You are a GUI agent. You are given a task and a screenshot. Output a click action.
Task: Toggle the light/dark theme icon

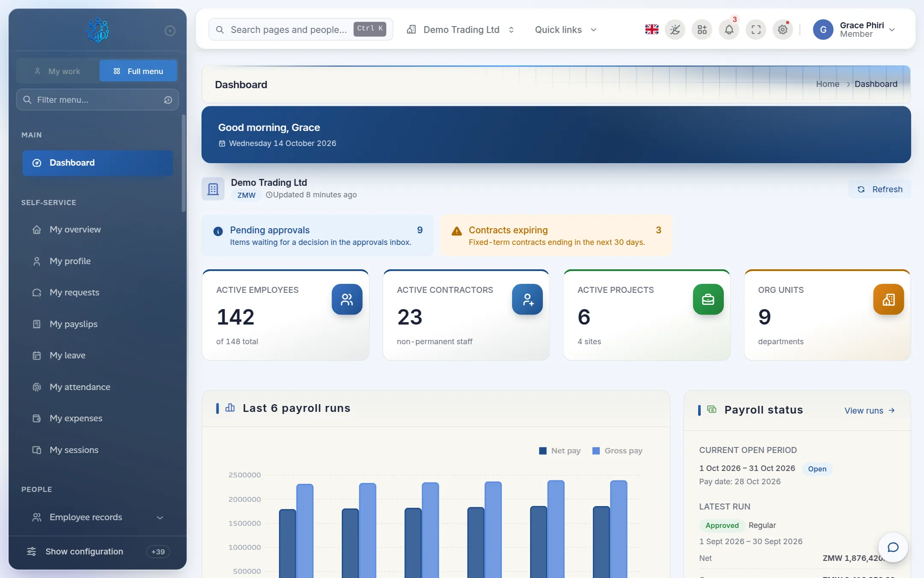coord(675,30)
